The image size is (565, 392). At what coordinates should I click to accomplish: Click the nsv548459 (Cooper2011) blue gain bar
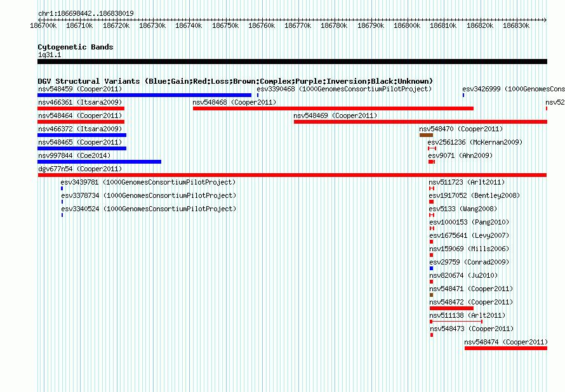click(x=145, y=95)
